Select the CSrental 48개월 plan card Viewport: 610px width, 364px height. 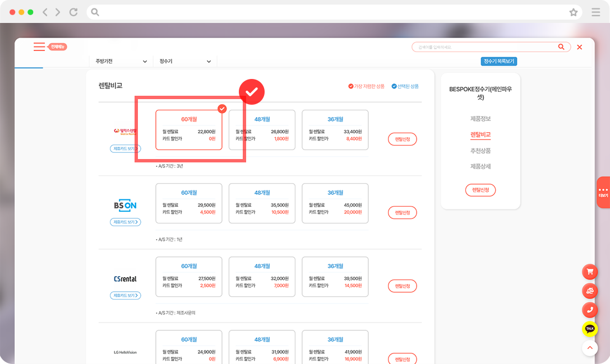(x=262, y=277)
